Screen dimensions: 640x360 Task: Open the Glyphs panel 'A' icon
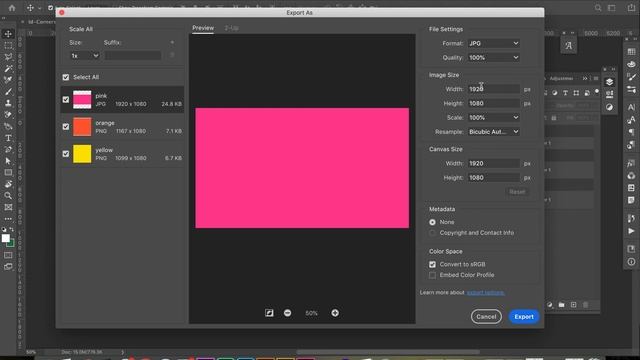tap(569, 46)
